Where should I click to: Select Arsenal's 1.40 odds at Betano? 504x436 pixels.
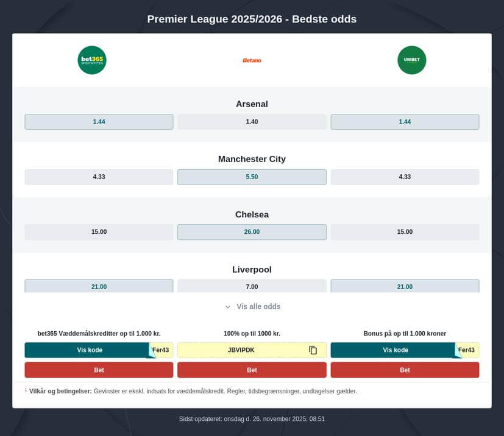pyautogui.click(x=252, y=121)
